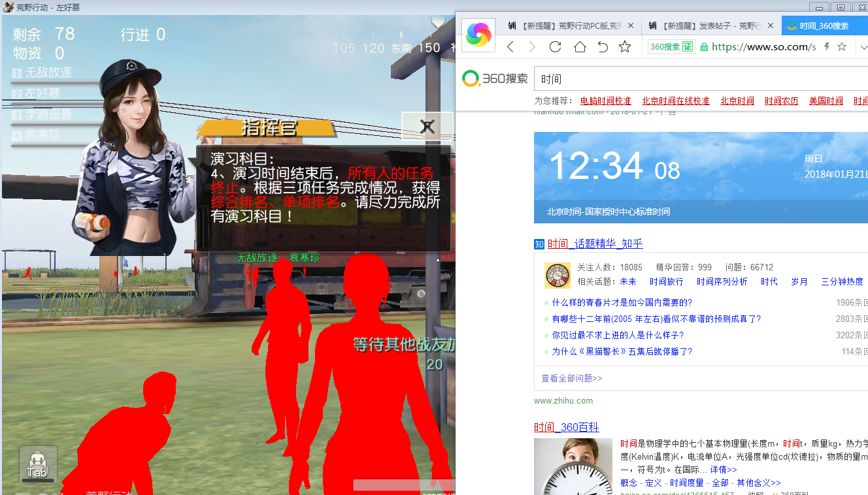Select teammate 袁寒珍 in game squad list
868x495 pixels.
[37, 136]
